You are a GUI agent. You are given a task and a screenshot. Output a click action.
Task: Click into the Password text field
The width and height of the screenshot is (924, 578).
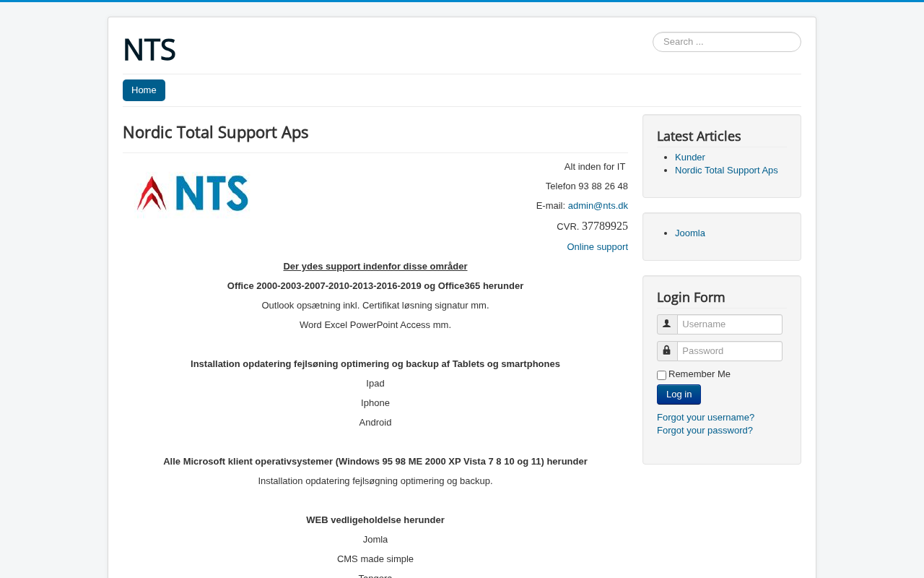[x=729, y=351]
